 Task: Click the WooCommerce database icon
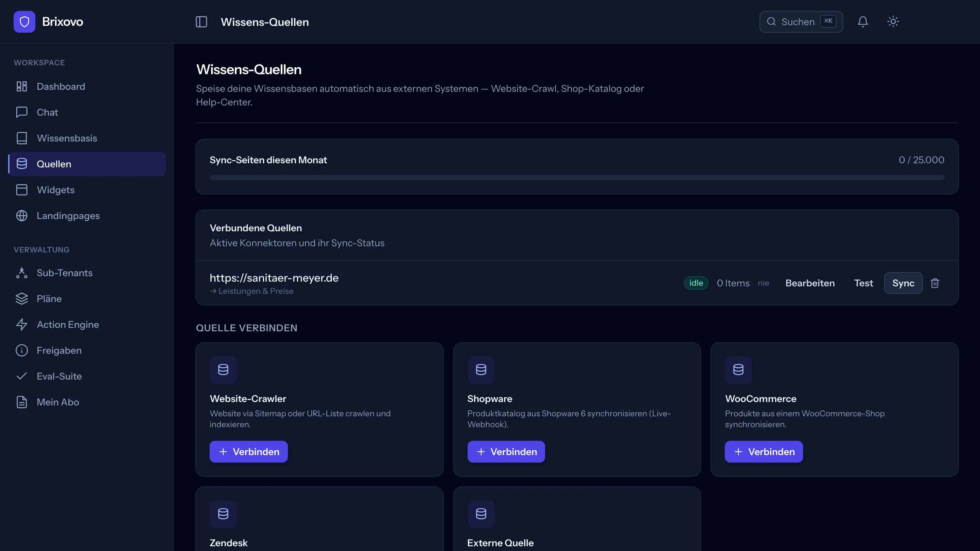coord(738,370)
